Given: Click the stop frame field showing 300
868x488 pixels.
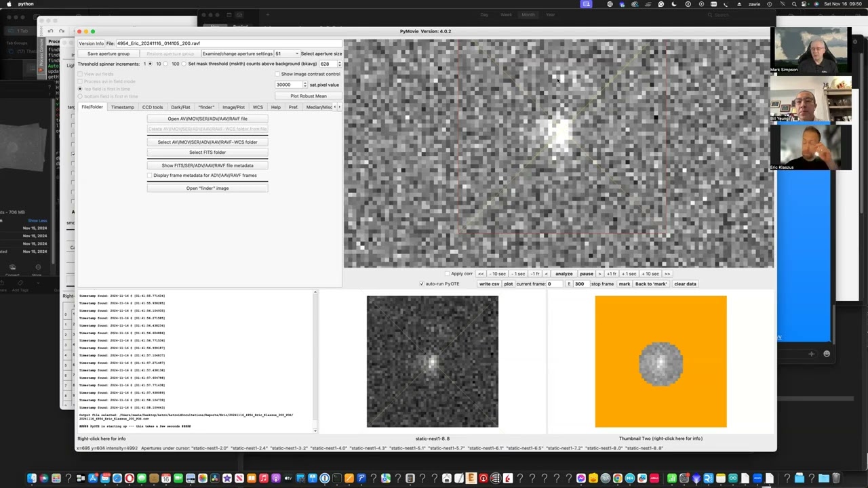Looking at the screenshot, I should click(x=581, y=284).
